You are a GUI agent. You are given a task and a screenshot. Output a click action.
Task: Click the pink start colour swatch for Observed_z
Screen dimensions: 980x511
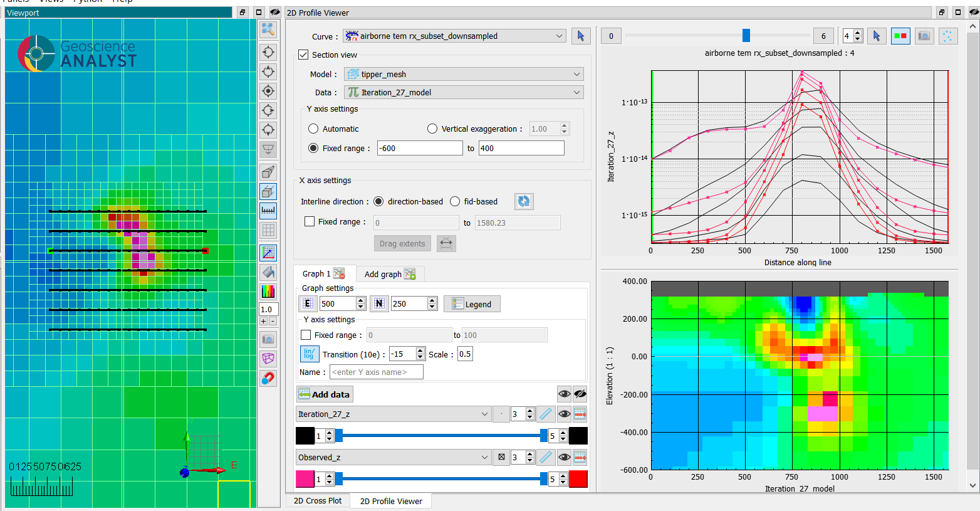(305, 479)
